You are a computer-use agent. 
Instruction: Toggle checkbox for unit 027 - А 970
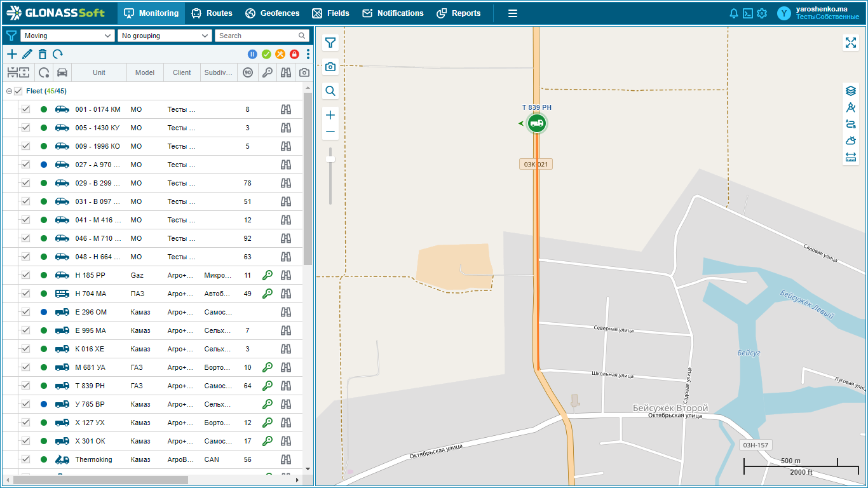[x=26, y=165]
